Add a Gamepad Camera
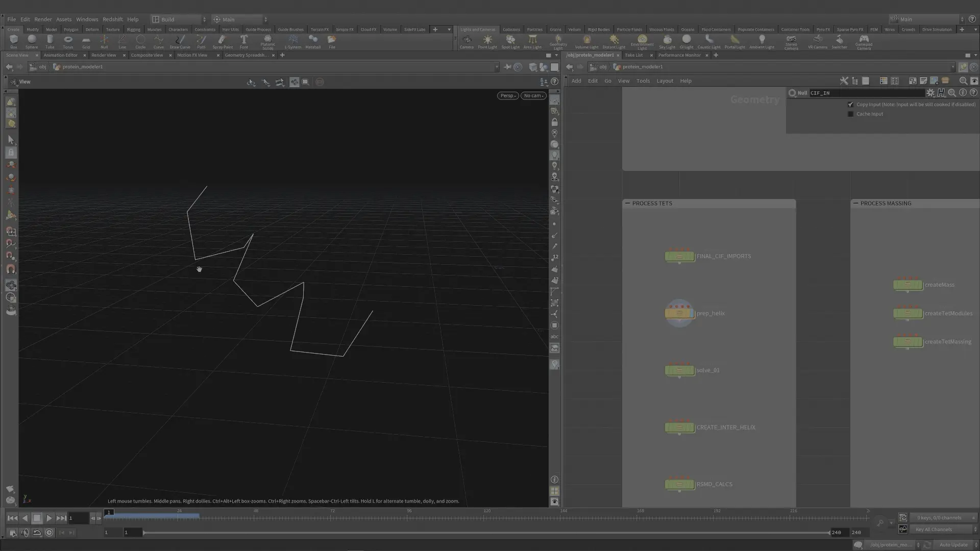The height and width of the screenshot is (551, 980). tap(864, 42)
